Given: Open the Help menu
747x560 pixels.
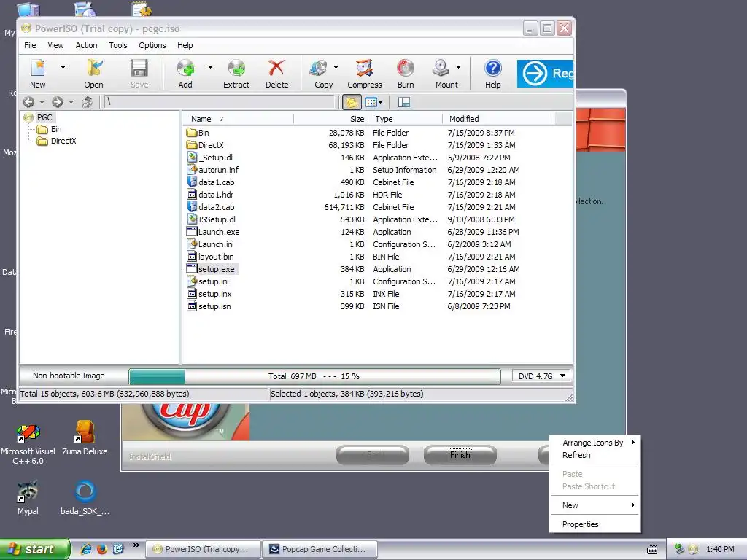Looking at the screenshot, I should [185, 45].
